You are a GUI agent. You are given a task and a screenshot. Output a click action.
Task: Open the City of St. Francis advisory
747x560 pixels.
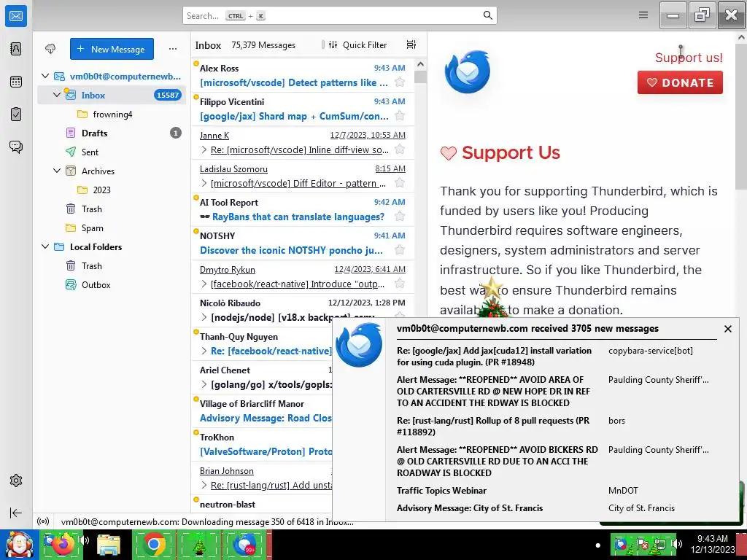tap(470, 508)
